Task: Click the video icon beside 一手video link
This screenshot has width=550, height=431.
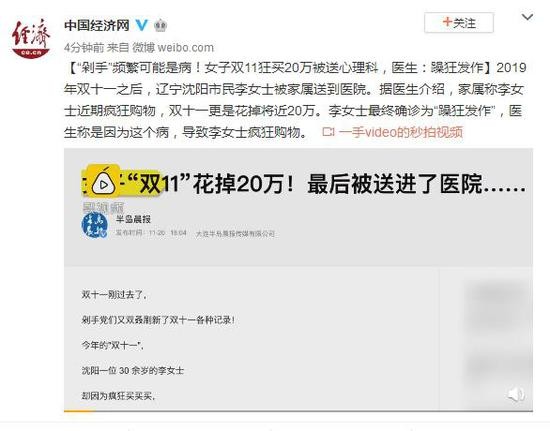Action: pyautogui.click(x=328, y=132)
